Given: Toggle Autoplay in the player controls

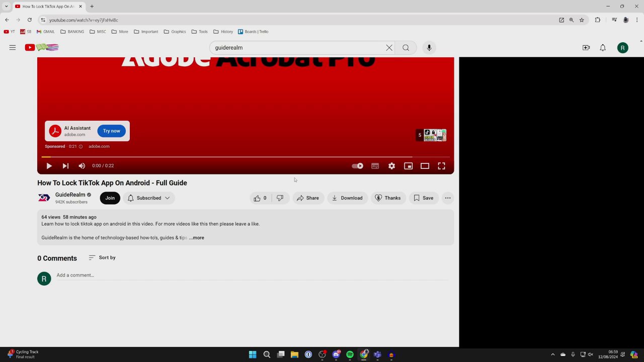Looking at the screenshot, I should click(357, 165).
